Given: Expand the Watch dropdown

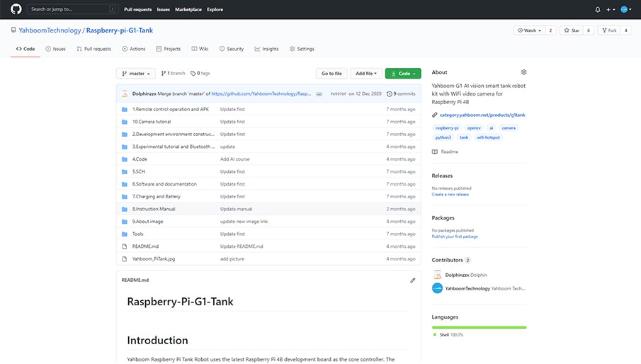Looking at the screenshot, I should [x=529, y=30].
